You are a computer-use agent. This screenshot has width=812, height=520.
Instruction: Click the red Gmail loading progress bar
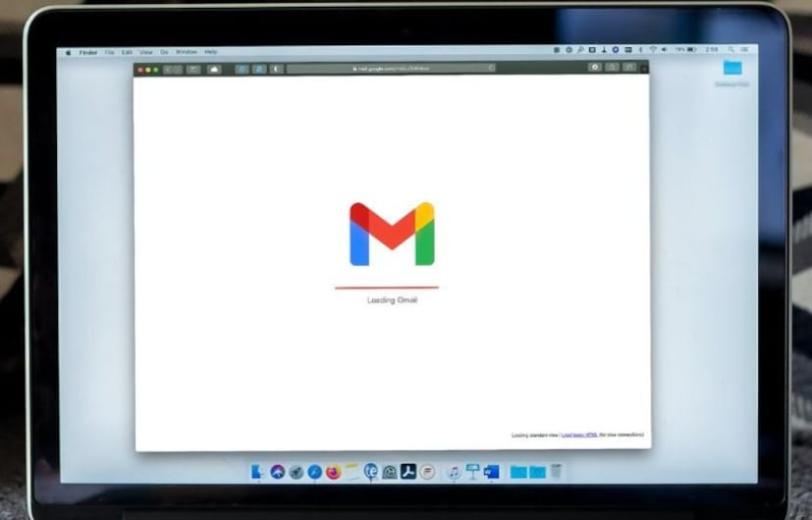tap(386, 287)
